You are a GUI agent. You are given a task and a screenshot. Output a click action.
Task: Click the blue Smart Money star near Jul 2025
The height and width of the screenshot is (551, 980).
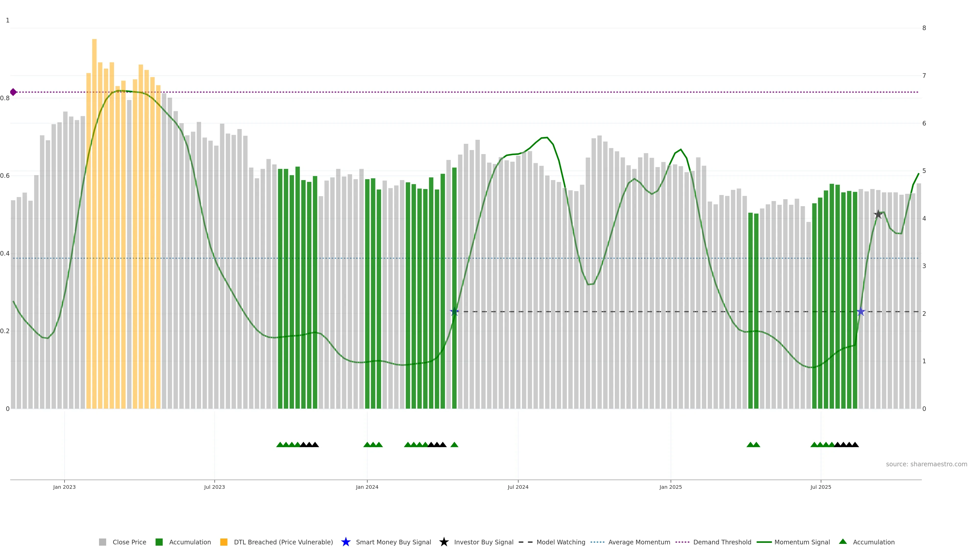point(861,312)
